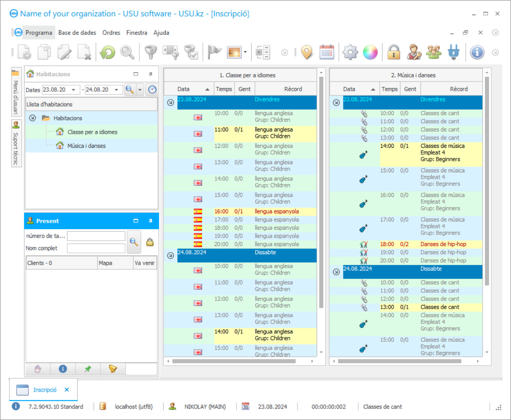Click the funnel filter icon
This screenshot has width=511, height=420.
click(x=151, y=52)
